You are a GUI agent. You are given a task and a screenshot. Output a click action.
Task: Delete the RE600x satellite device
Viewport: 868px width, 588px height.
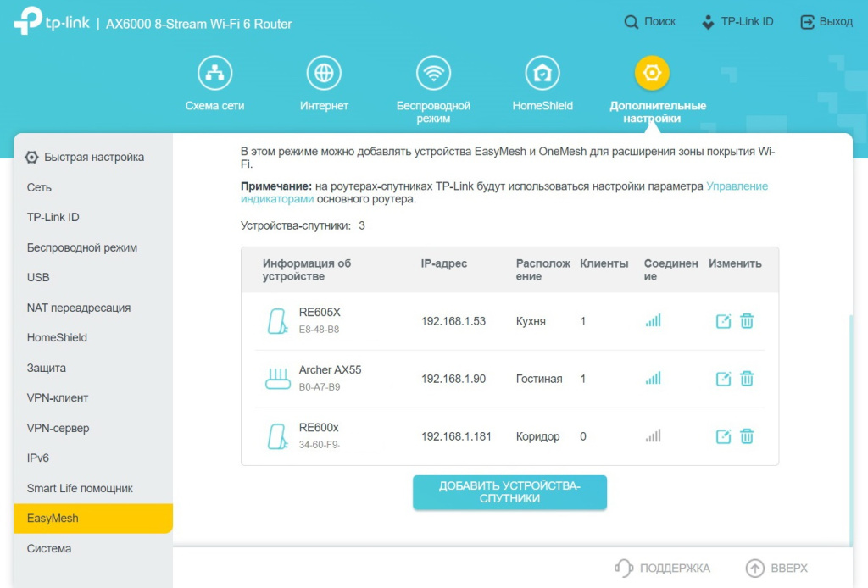[747, 435]
